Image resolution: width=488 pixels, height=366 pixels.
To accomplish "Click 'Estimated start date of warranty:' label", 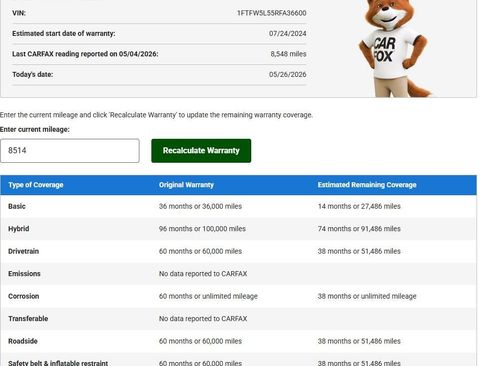I will pos(64,34).
